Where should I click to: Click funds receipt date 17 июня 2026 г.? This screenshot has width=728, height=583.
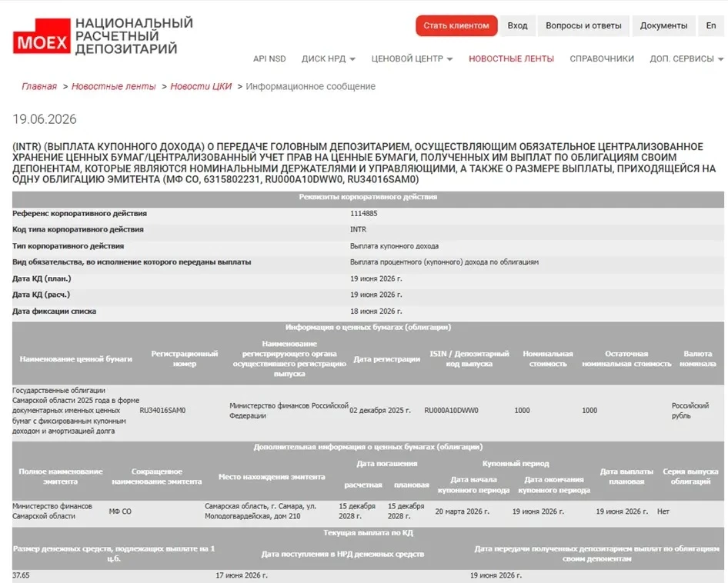pyautogui.click(x=242, y=575)
